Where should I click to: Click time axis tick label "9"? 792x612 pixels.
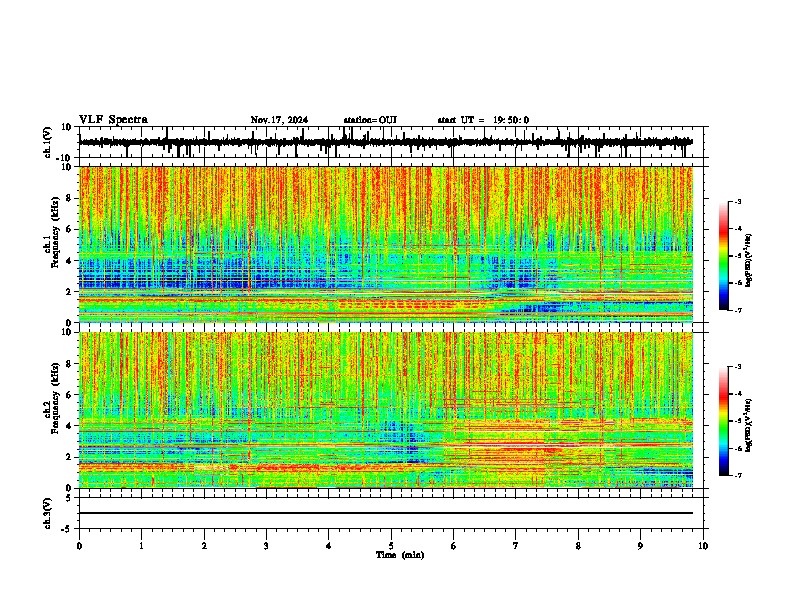[640, 546]
